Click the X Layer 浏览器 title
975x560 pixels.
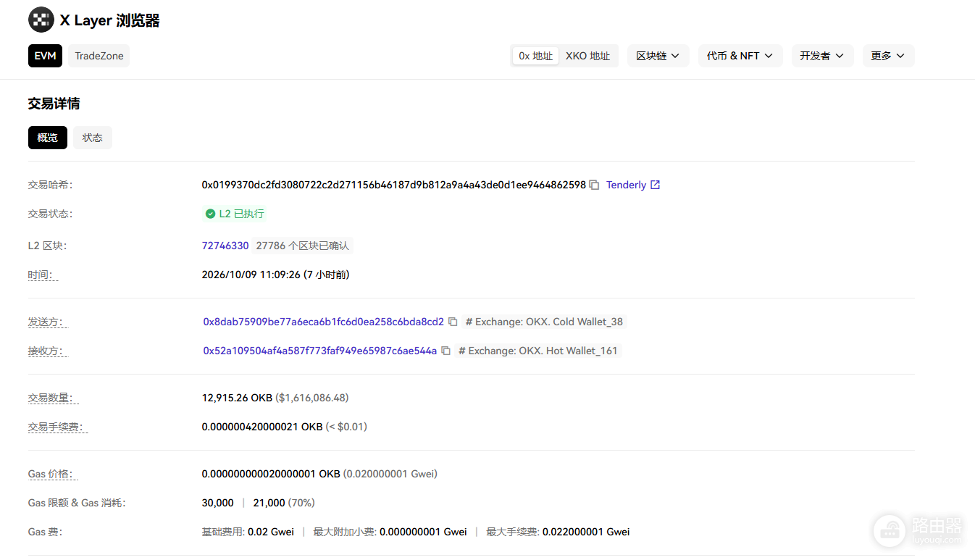pyautogui.click(x=109, y=20)
